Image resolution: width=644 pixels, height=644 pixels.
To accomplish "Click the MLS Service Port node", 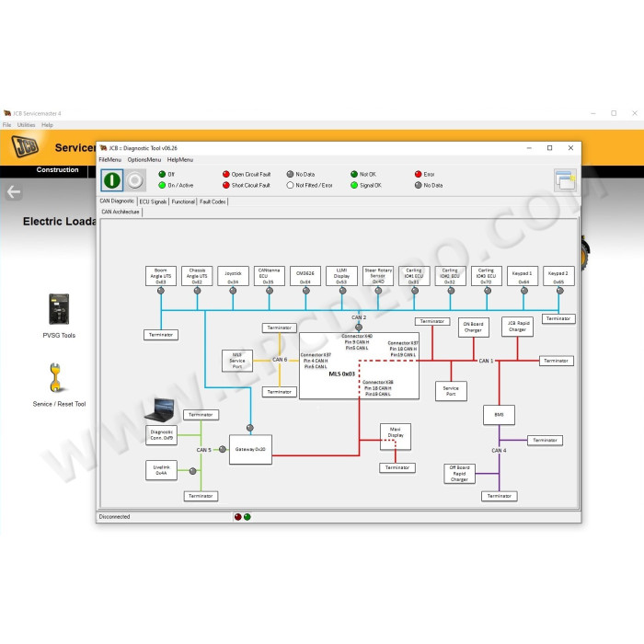I will tap(237, 361).
